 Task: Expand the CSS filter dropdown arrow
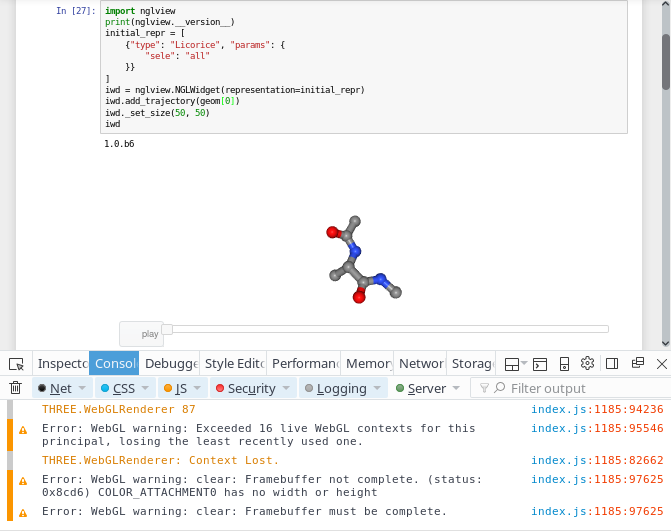(145, 388)
